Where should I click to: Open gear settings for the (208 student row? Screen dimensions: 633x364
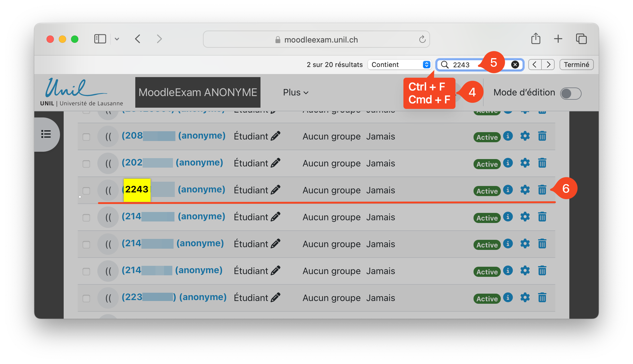click(525, 136)
